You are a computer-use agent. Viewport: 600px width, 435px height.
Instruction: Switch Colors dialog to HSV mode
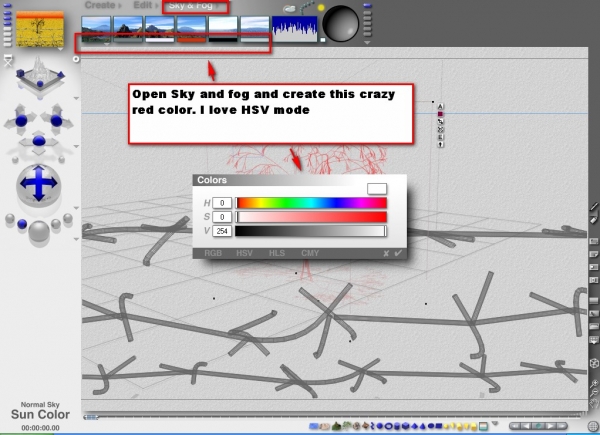coord(244,253)
